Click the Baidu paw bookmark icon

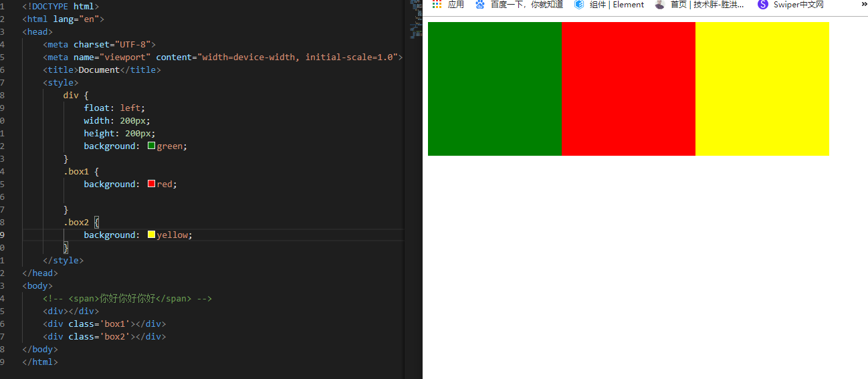coord(479,4)
